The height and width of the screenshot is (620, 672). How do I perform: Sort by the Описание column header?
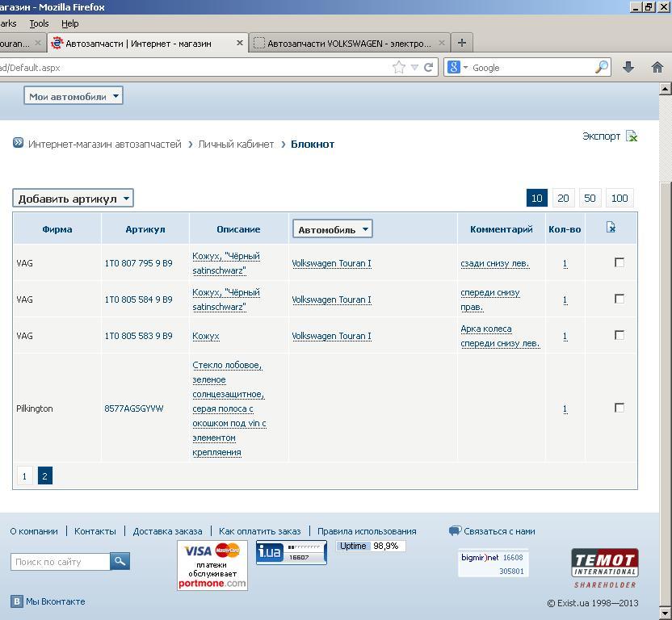click(x=238, y=229)
